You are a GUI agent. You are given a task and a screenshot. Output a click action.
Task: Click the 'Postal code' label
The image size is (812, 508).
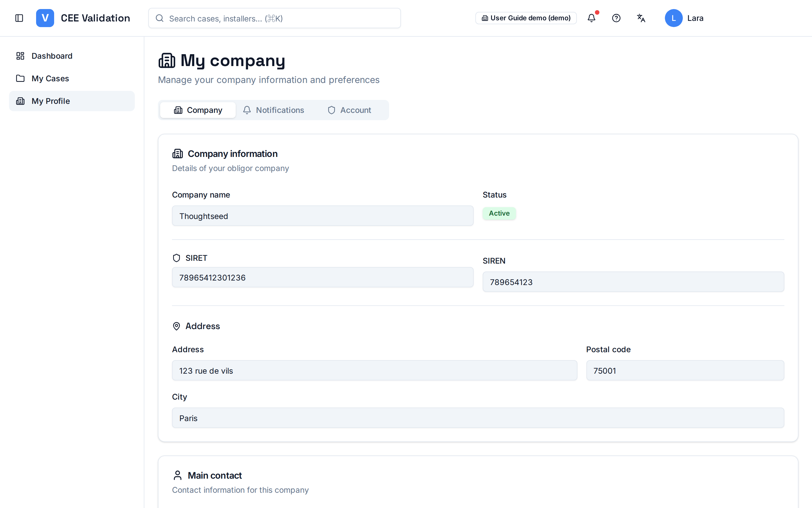coord(608,349)
